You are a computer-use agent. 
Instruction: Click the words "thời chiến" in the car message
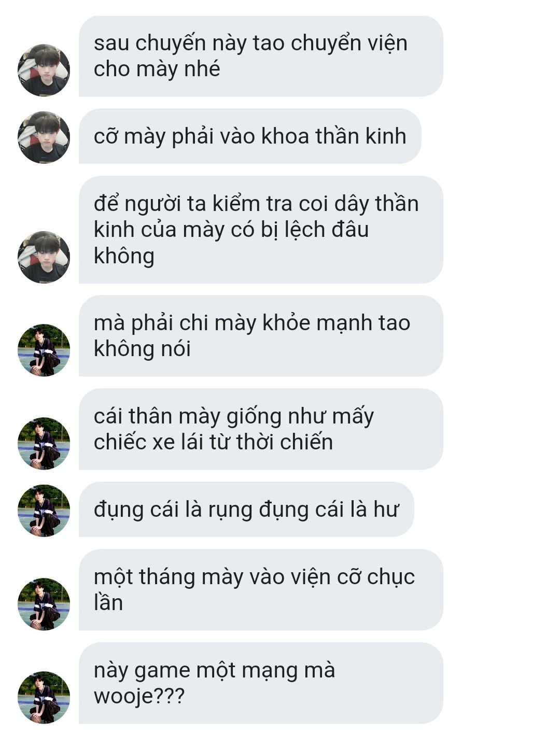[285, 442]
